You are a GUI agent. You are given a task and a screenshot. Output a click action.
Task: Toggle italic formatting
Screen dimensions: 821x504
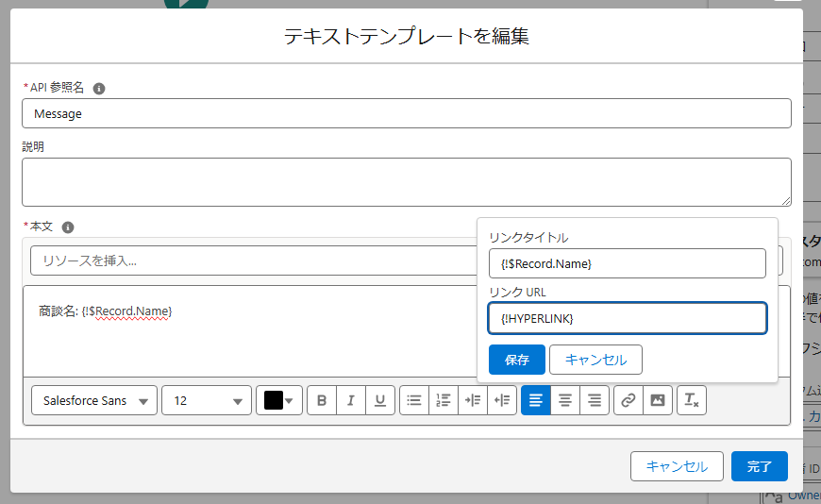coord(351,400)
